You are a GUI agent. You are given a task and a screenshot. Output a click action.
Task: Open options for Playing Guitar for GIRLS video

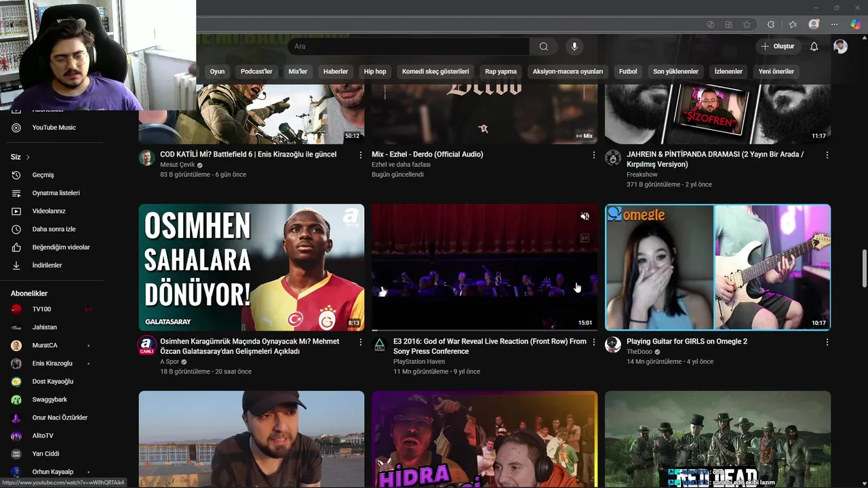pyautogui.click(x=827, y=342)
